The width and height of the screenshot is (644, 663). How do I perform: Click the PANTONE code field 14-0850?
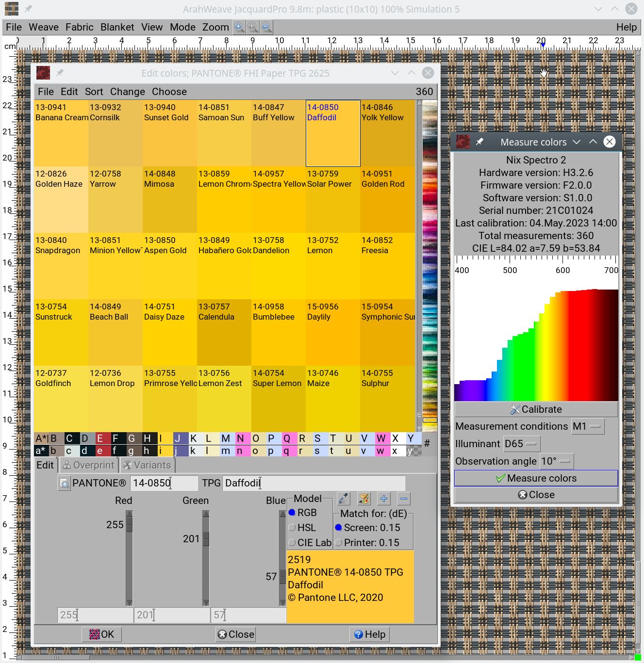164,483
